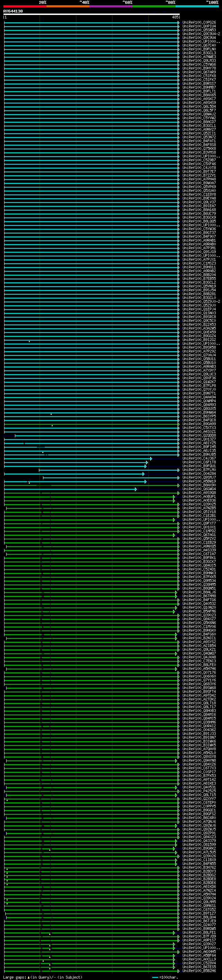Select the UniRef100_B9HMB7 label
The image size is (222, 980).
click(x=199, y=87)
